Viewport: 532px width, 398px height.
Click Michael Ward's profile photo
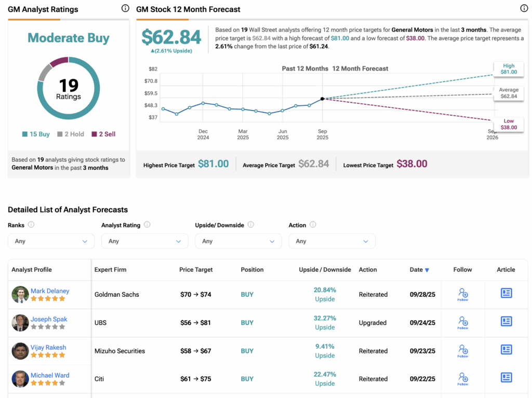pyautogui.click(x=20, y=379)
